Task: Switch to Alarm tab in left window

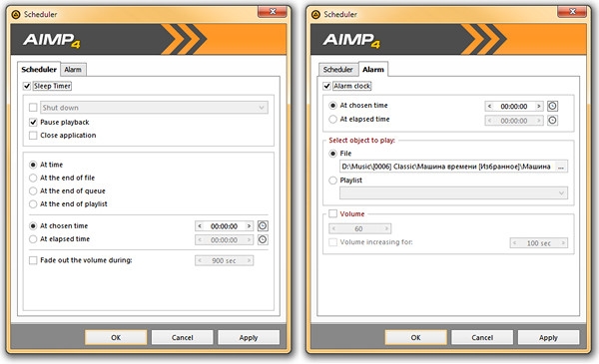Action: pyautogui.click(x=73, y=70)
